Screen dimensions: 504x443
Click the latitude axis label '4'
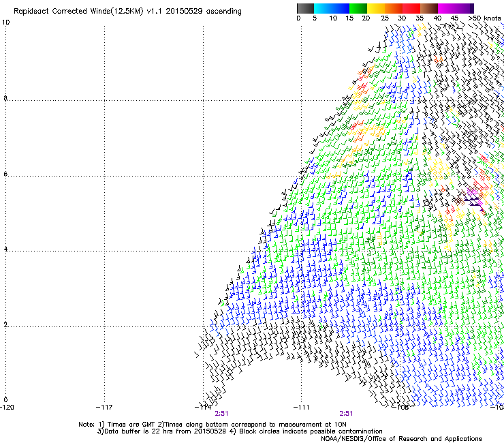point(5,249)
